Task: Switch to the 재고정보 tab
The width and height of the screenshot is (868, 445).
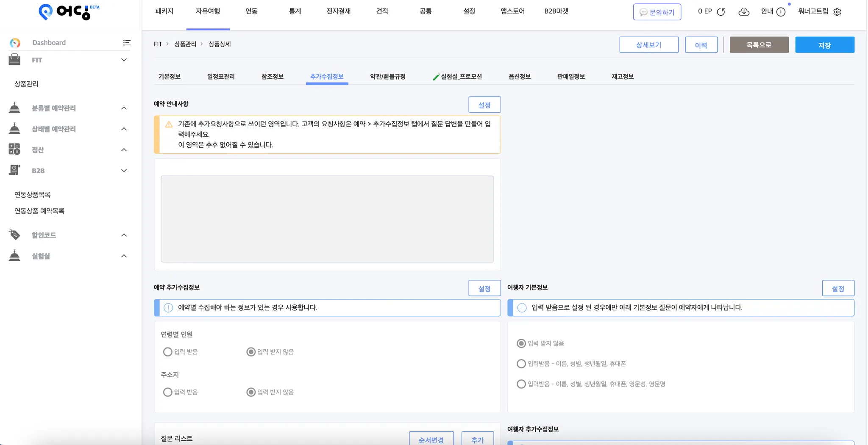Action: coord(623,77)
